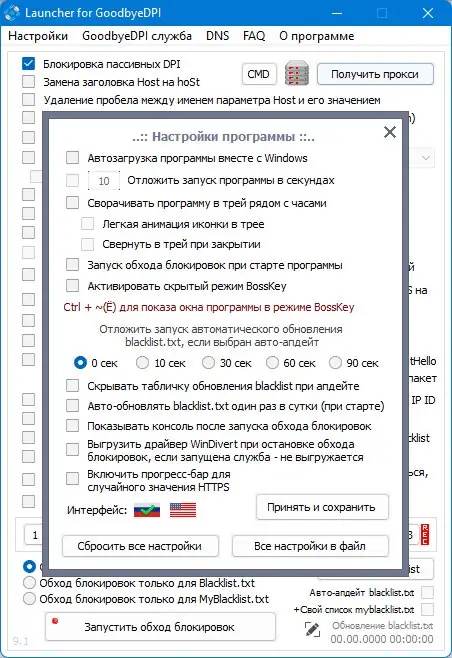Click Сбросить все настройки button
This screenshot has height=658, width=452.
tap(140, 546)
